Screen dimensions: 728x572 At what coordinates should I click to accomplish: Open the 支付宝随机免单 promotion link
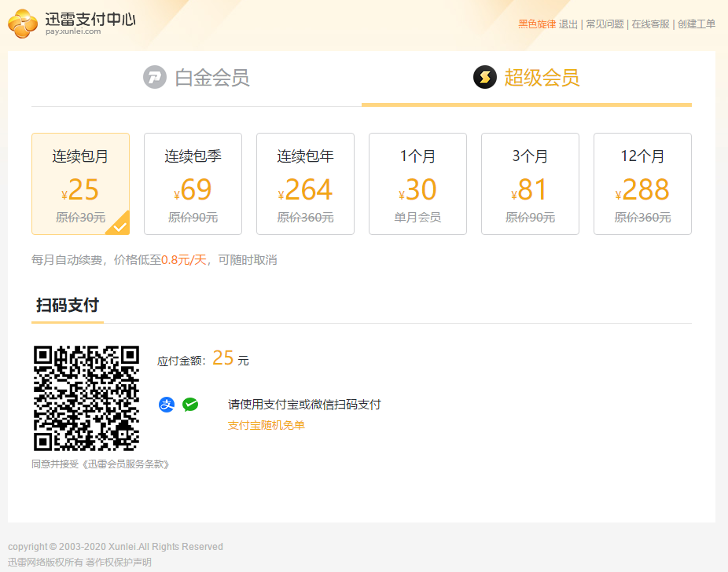click(x=266, y=425)
